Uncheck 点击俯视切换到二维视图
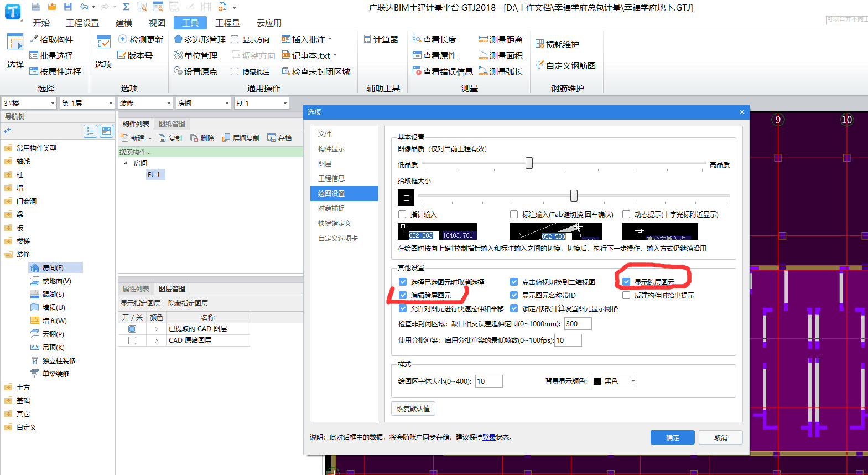868x475 pixels. click(x=514, y=282)
